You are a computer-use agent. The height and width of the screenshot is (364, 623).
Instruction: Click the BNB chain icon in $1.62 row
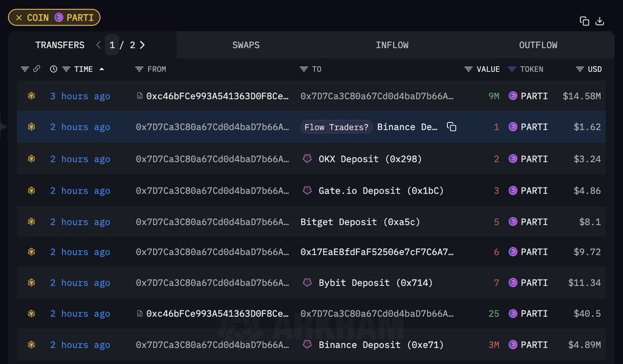coord(32,127)
